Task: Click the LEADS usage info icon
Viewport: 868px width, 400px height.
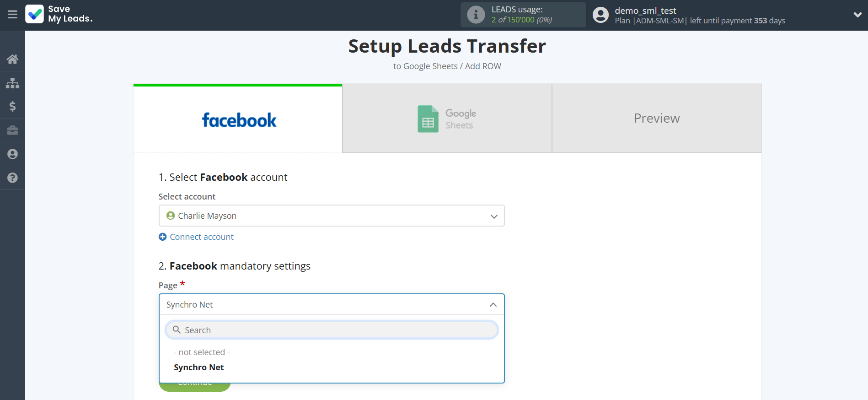Action: 476,15
